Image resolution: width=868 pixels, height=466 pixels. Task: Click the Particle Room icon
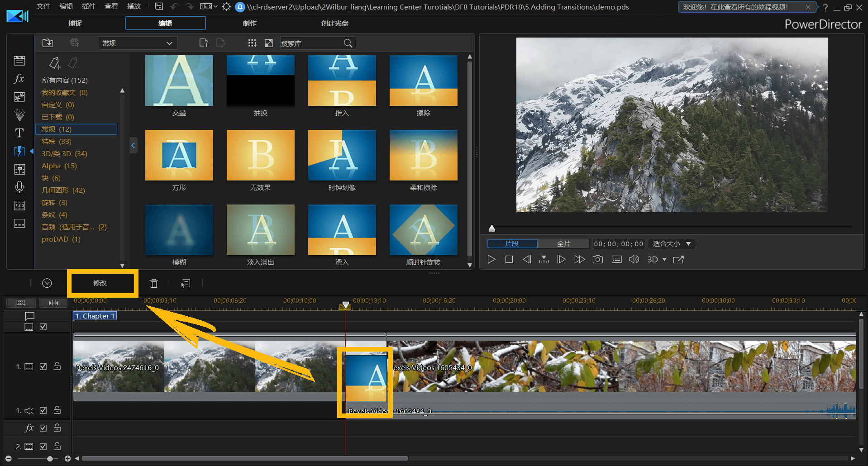point(19,115)
